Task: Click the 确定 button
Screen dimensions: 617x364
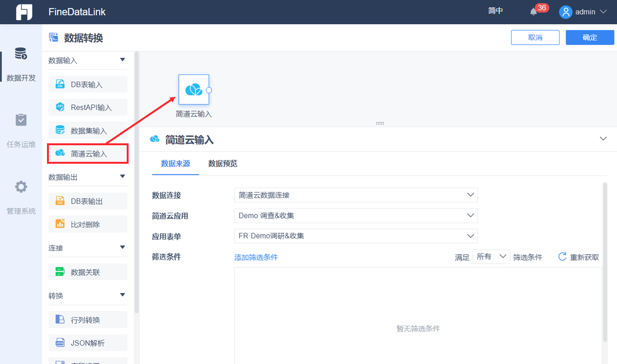Action: pyautogui.click(x=590, y=37)
